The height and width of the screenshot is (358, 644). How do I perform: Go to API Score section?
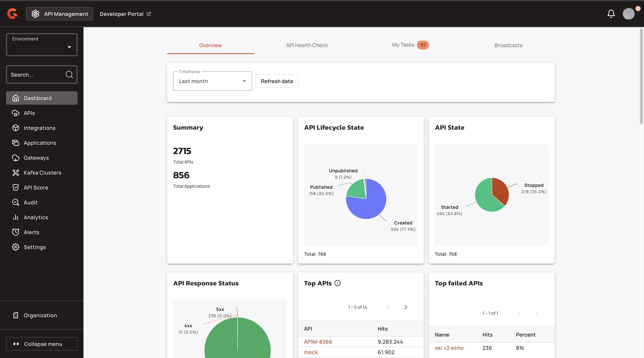pos(36,188)
